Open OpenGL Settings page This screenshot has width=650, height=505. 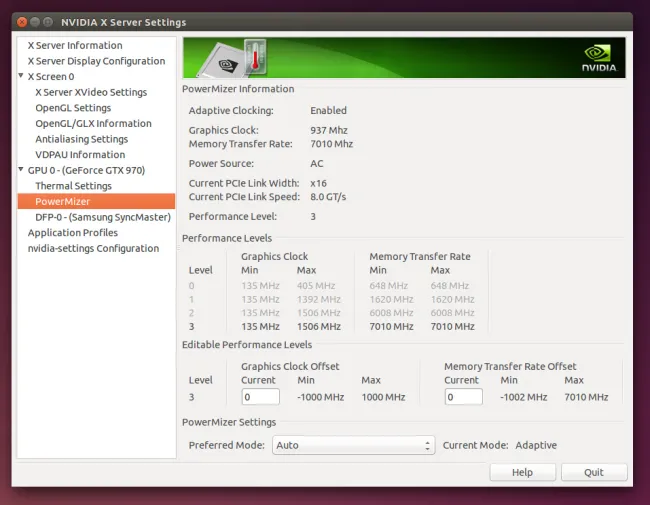pyautogui.click(x=73, y=108)
